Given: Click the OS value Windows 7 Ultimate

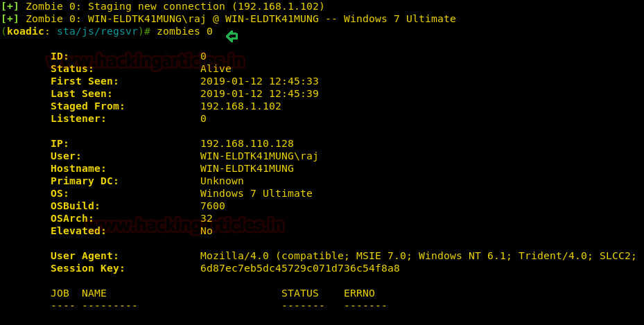Looking at the screenshot, I should 256,194.
